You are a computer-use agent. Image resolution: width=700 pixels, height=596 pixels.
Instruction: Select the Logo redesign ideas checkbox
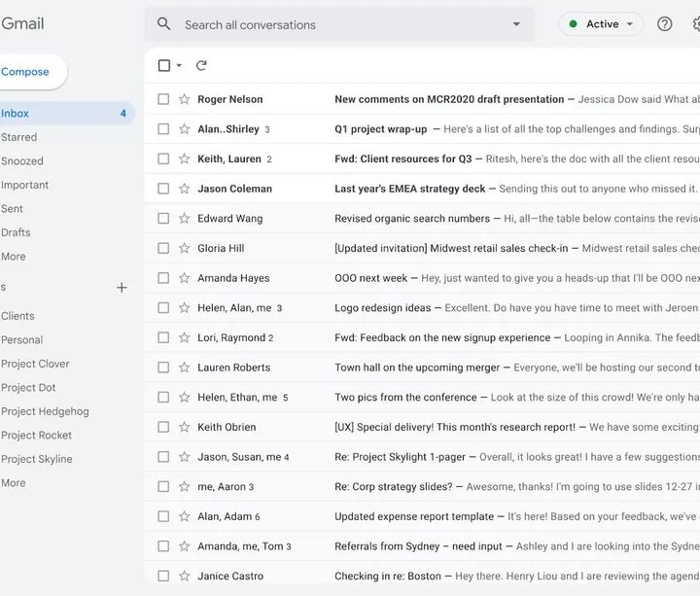tap(163, 307)
